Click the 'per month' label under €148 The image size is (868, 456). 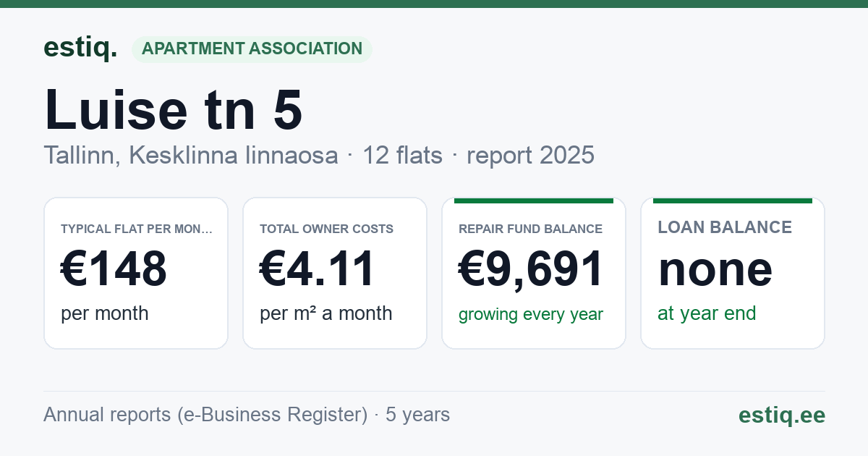tap(105, 313)
